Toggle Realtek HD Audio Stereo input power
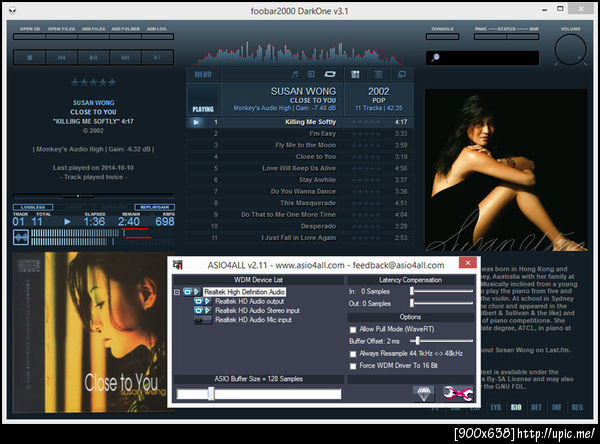This screenshot has width=600, height=444. 198,310
